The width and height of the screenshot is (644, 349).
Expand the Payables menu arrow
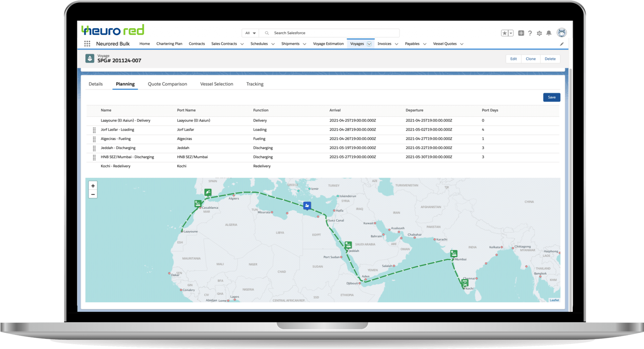pos(425,44)
